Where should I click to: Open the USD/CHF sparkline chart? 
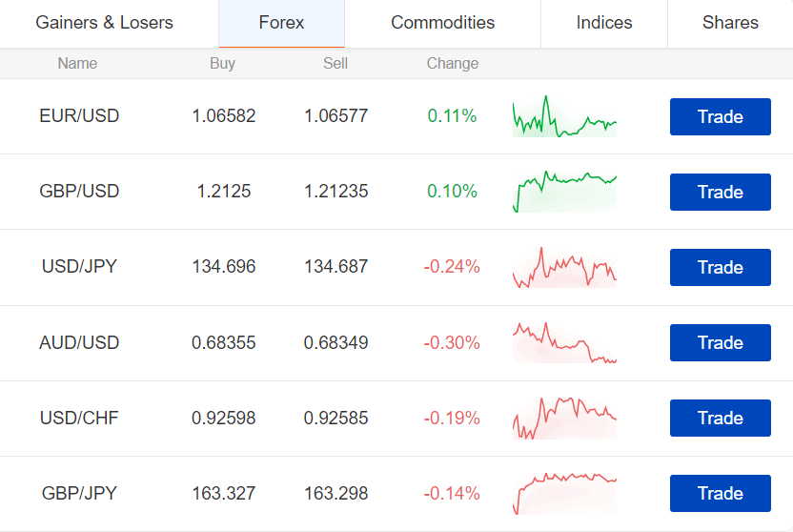pyautogui.click(x=564, y=418)
